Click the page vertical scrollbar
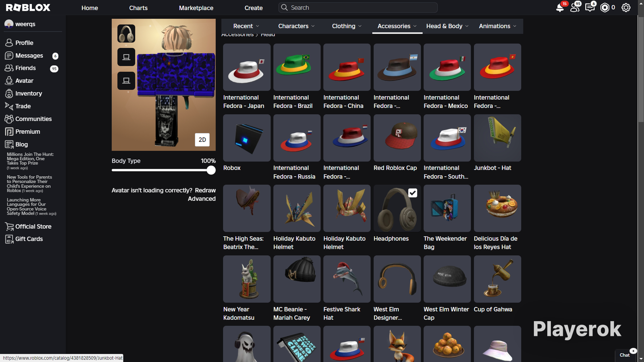 (x=641, y=69)
